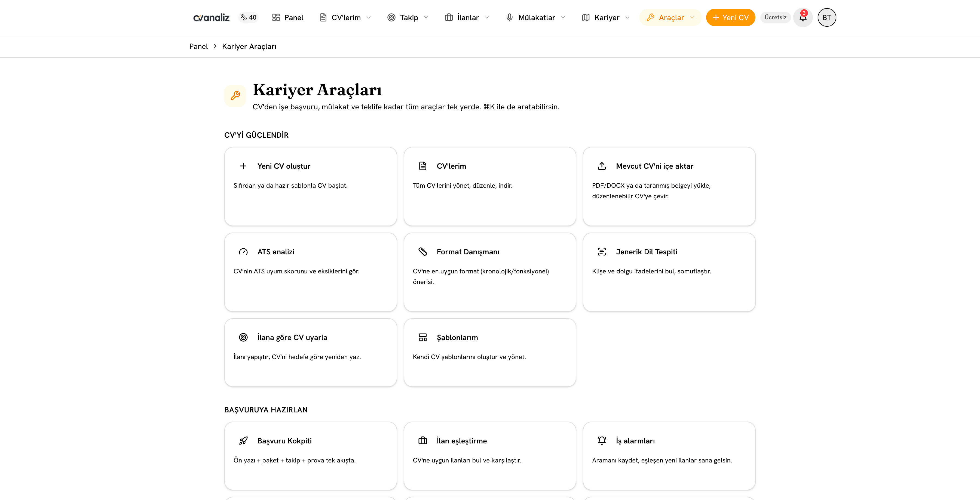980x500 pixels.
Task: Open the Panel menu item
Action: (288, 17)
